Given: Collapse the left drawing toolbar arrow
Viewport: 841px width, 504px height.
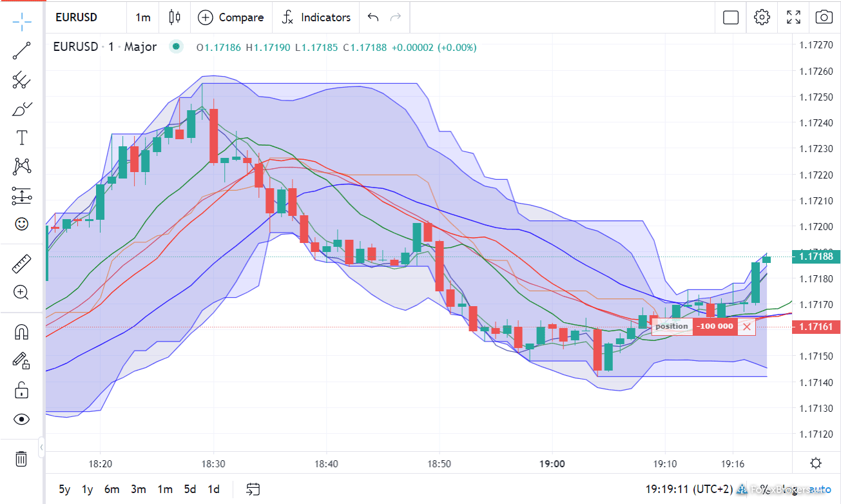Looking at the screenshot, I should (41, 447).
